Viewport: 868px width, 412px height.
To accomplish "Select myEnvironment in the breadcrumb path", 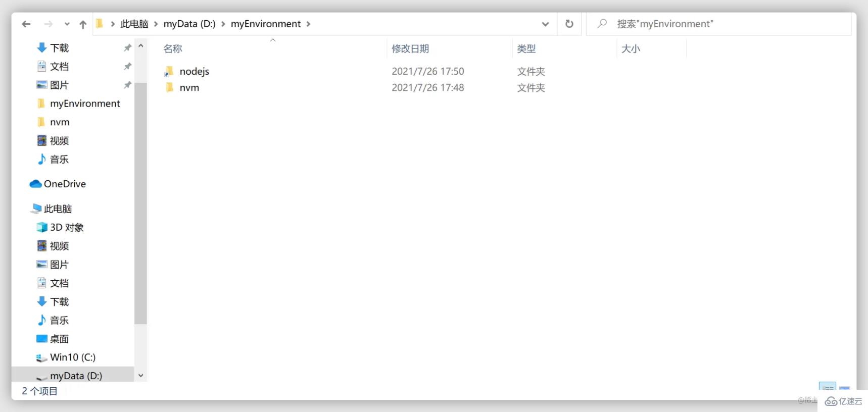I will [266, 24].
